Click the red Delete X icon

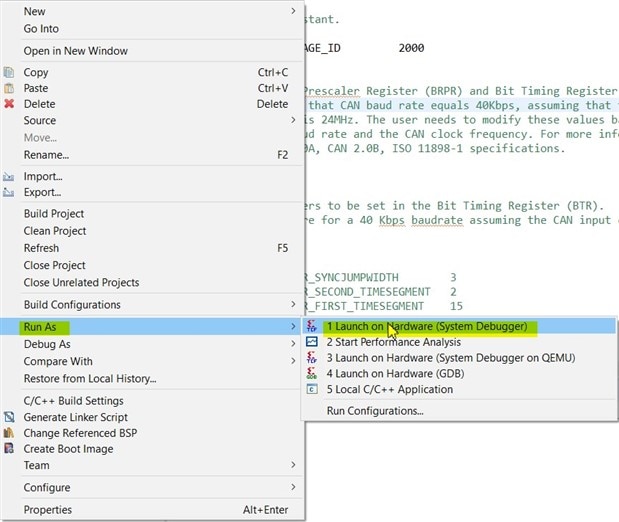coord(9,104)
